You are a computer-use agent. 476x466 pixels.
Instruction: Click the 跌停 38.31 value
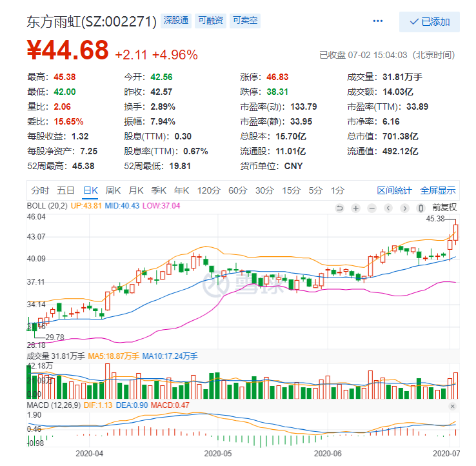[x=277, y=92]
